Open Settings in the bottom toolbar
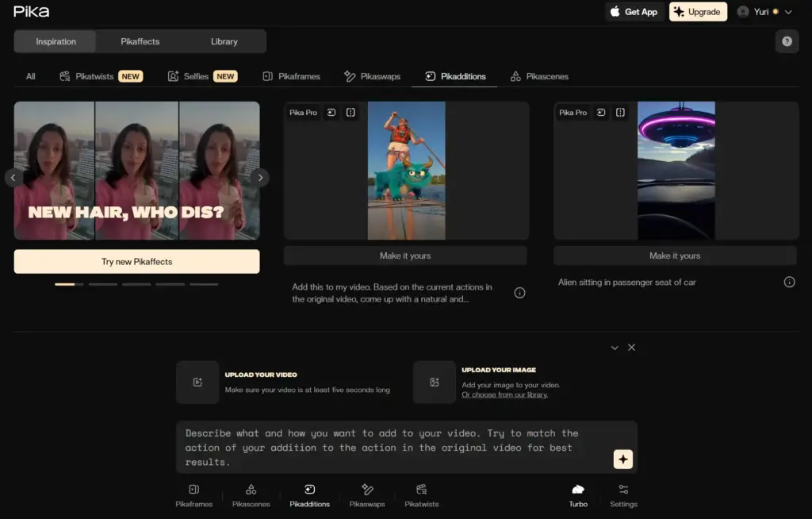The height and width of the screenshot is (519, 812). pos(623,495)
